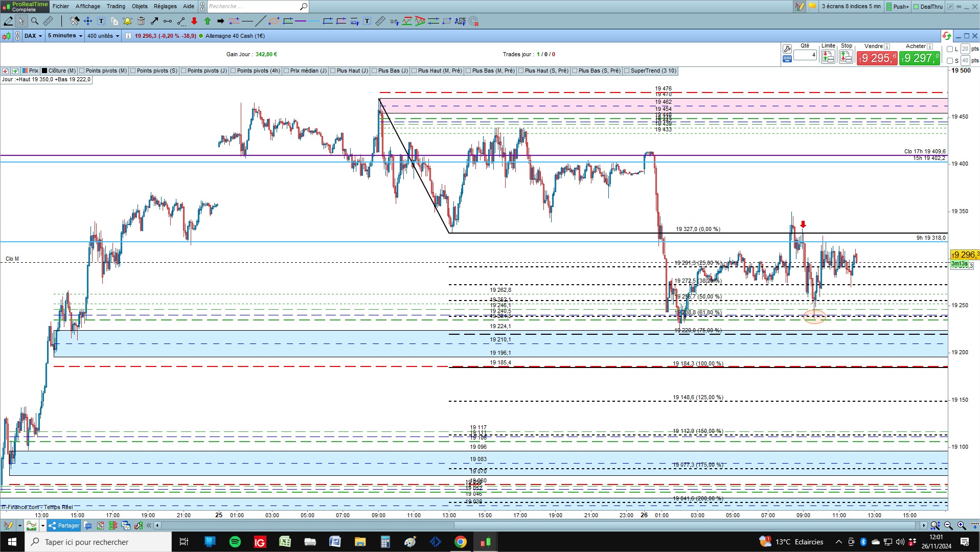
Task: Click the green zigzag chart pattern tool
Action: pos(407,21)
